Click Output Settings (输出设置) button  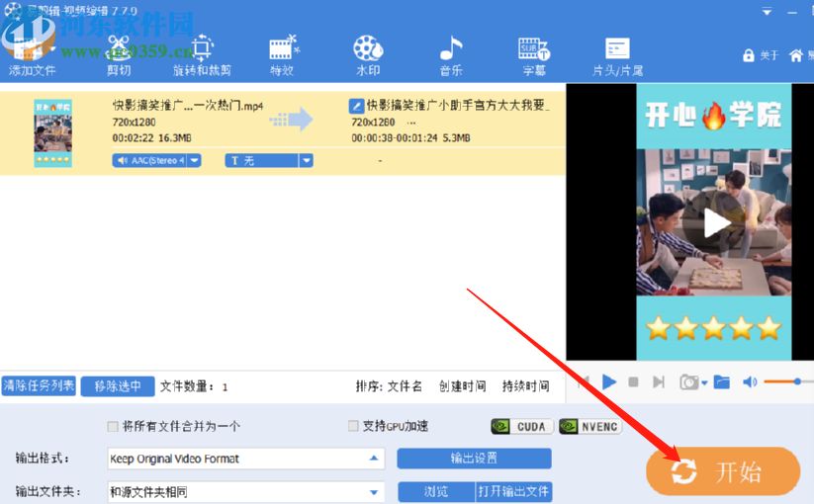pyautogui.click(x=474, y=459)
